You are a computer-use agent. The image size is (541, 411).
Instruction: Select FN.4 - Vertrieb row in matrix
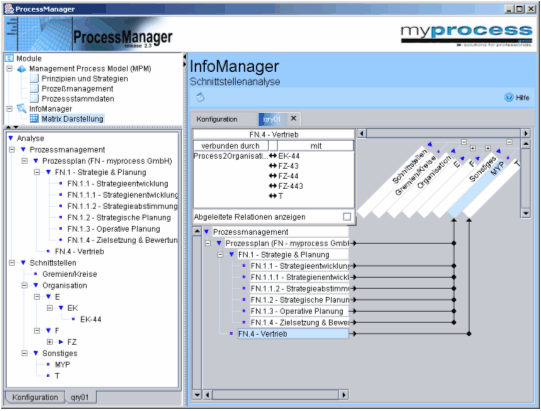[x=293, y=334]
